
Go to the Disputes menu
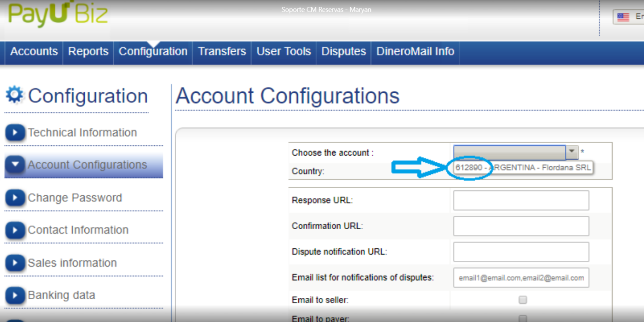tap(343, 51)
